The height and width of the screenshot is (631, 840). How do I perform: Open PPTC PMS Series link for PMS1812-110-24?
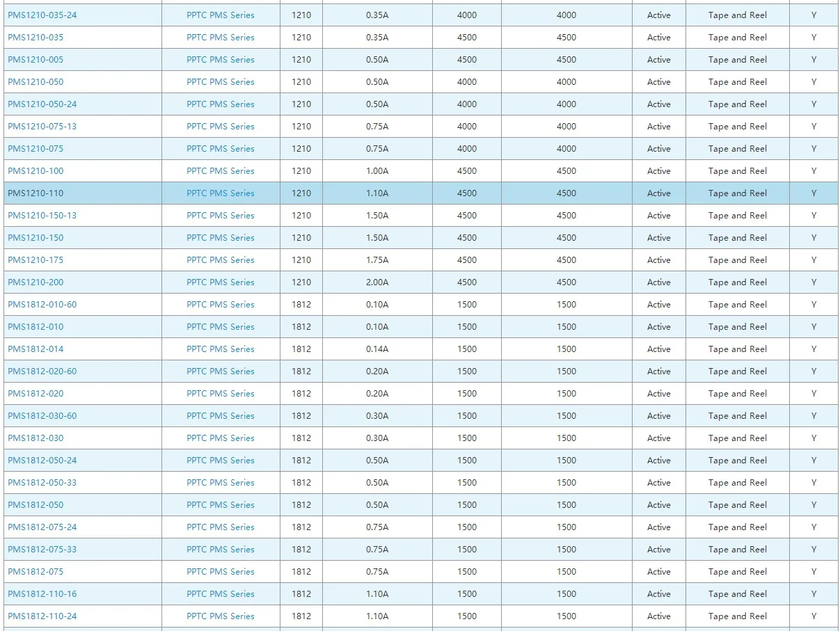221,616
